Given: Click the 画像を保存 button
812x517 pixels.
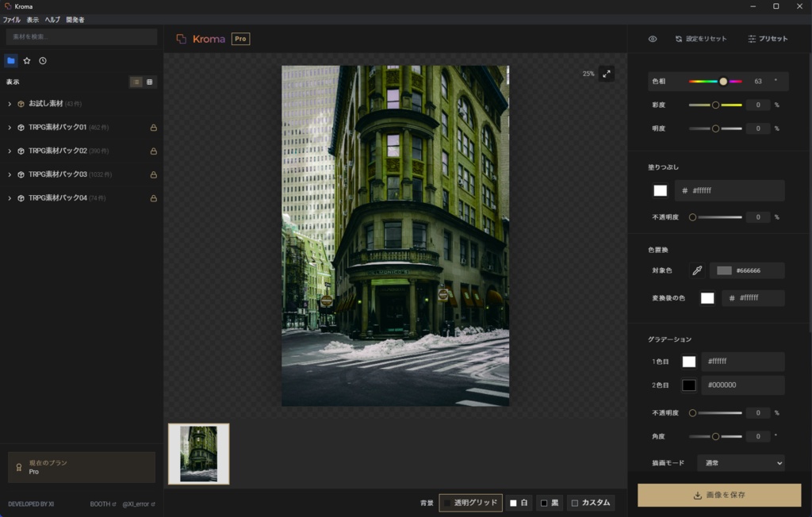Looking at the screenshot, I should (719, 495).
